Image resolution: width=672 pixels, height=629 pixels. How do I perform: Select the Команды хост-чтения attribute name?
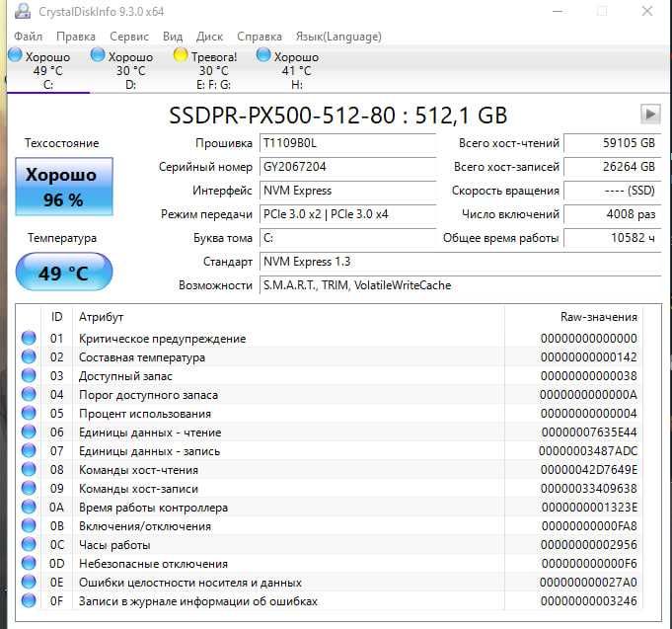pyautogui.click(x=138, y=470)
